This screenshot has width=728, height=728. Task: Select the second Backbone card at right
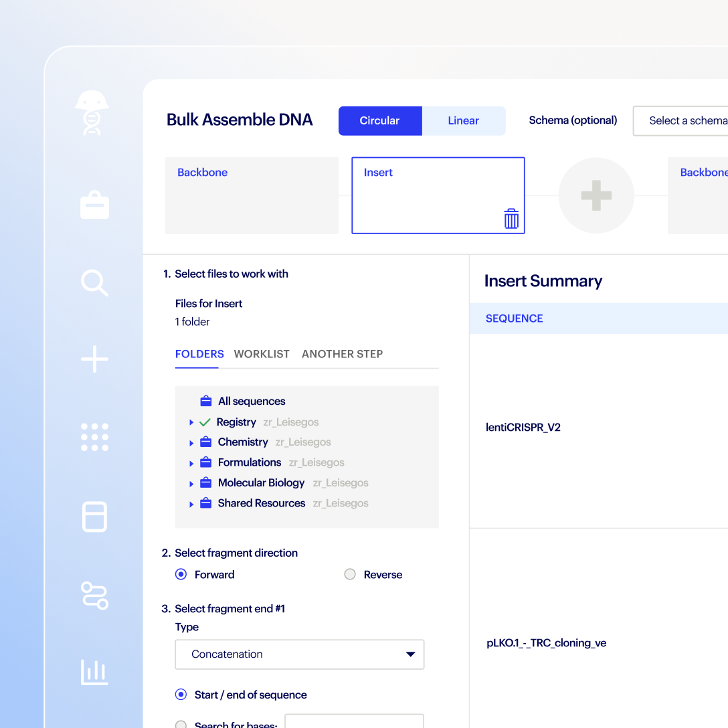pyautogui.click(x=698, y=195)
